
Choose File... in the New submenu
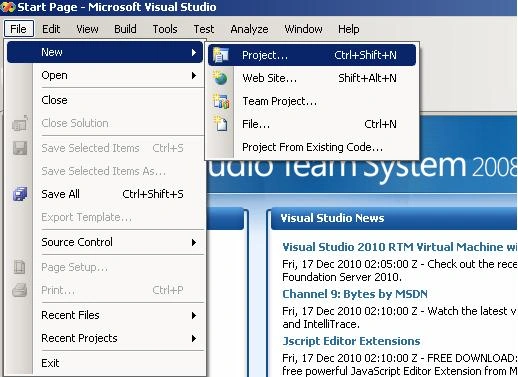[312, 124]
